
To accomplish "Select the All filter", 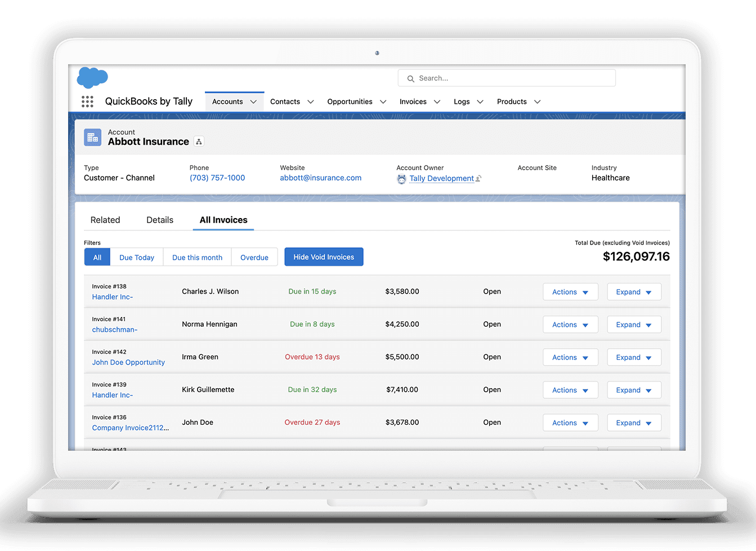I will point(97,257).
